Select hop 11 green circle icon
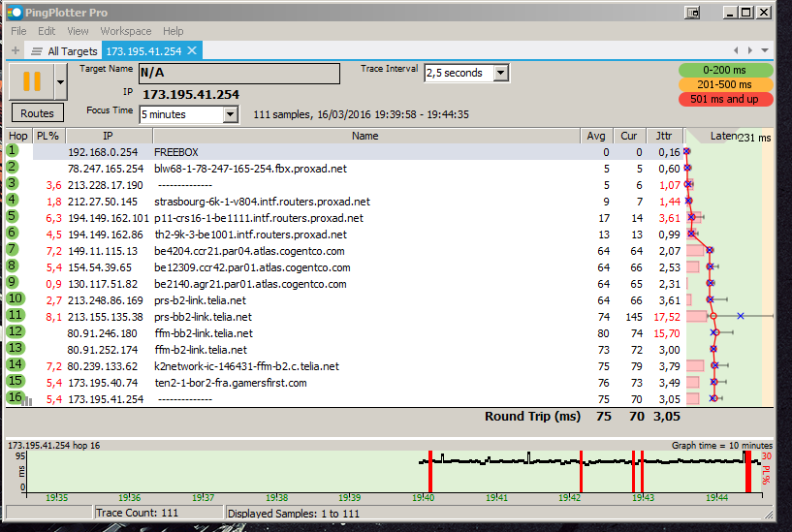792x532 pixels. click(x=16, y=315)
